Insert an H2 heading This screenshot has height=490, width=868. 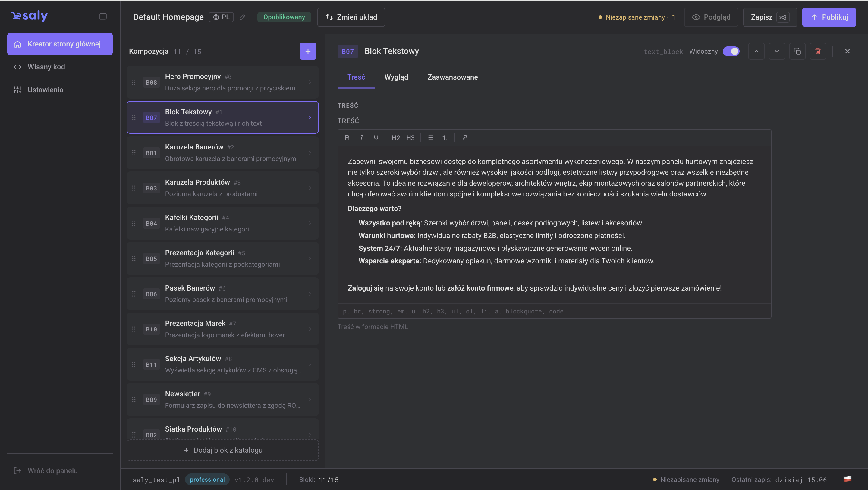click(x=396, y=138)
